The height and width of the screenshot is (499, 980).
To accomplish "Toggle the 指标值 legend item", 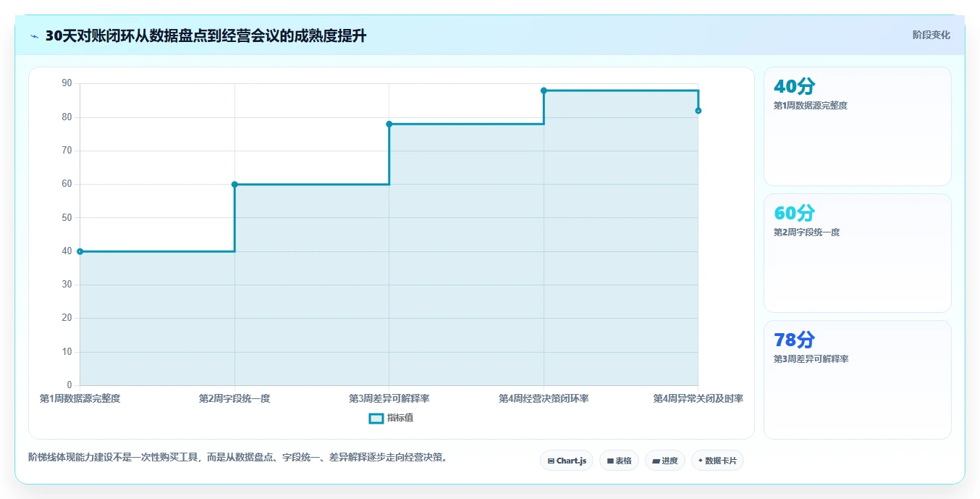I will coord(392,418).
